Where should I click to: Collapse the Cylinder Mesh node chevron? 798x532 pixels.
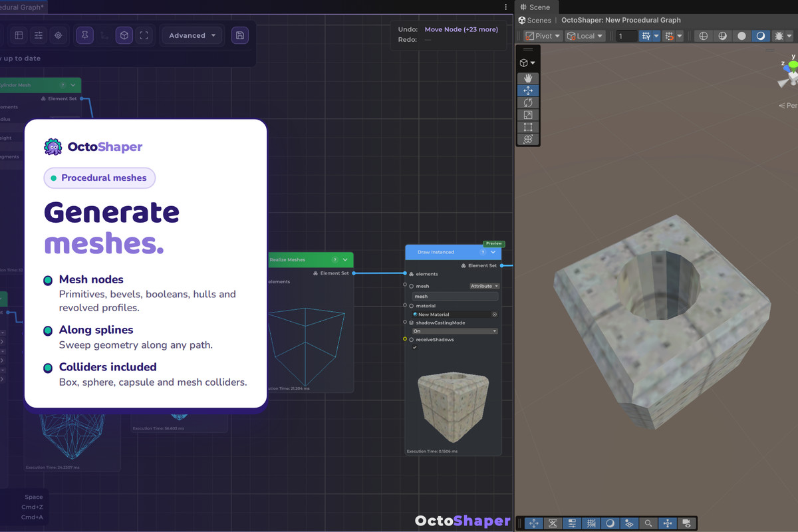[x=72, y=85]
